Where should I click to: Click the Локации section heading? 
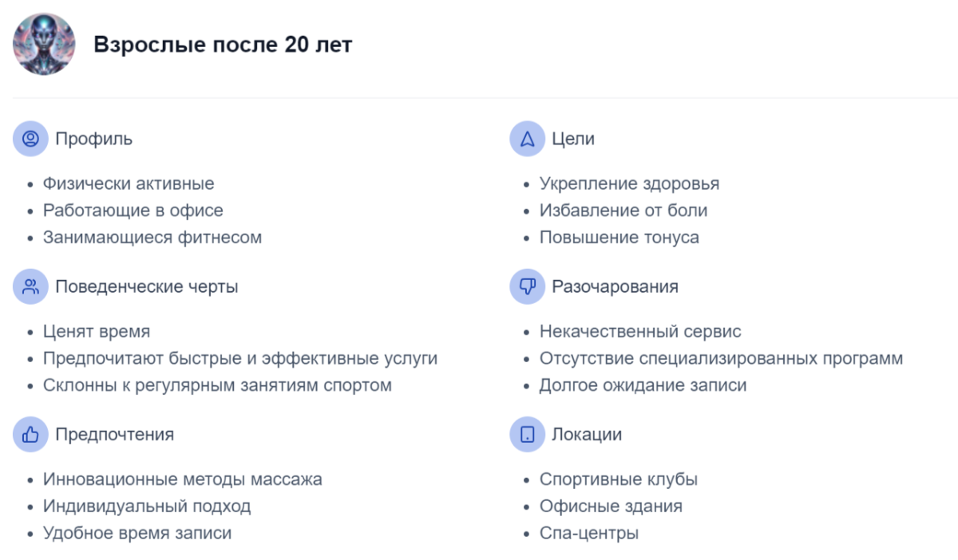point(587,435)
